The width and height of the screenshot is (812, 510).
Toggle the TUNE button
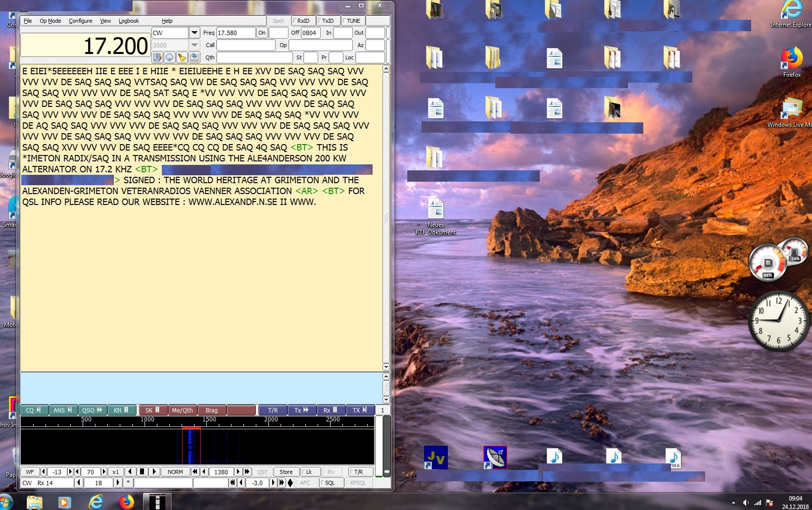352,21
